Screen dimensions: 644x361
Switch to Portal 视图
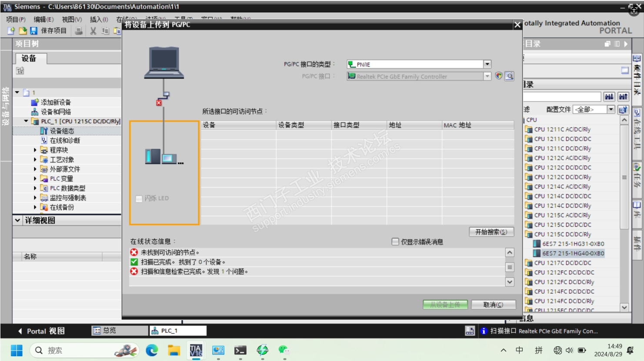coord(41,331)
